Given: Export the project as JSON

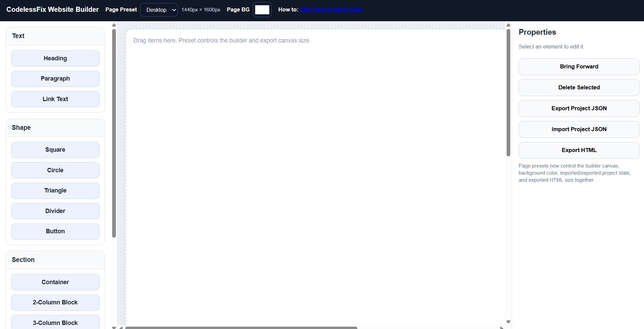Looking at the screenshot, I should click(579, 108).
